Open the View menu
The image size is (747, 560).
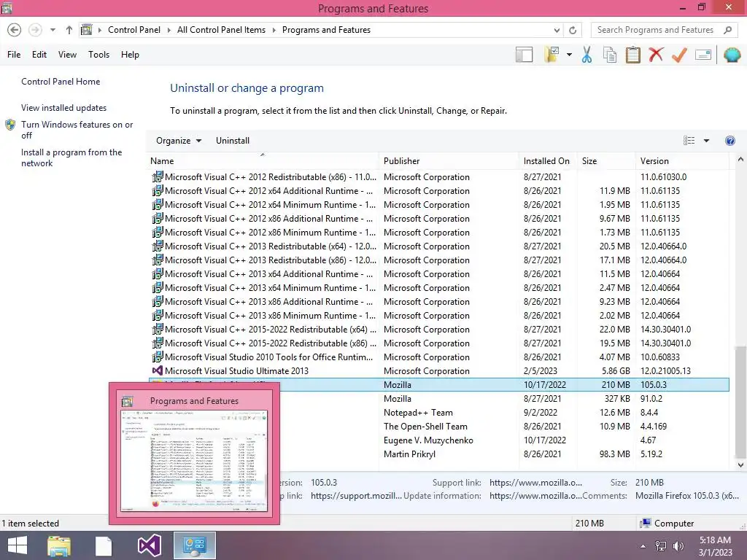pos(67,55)
